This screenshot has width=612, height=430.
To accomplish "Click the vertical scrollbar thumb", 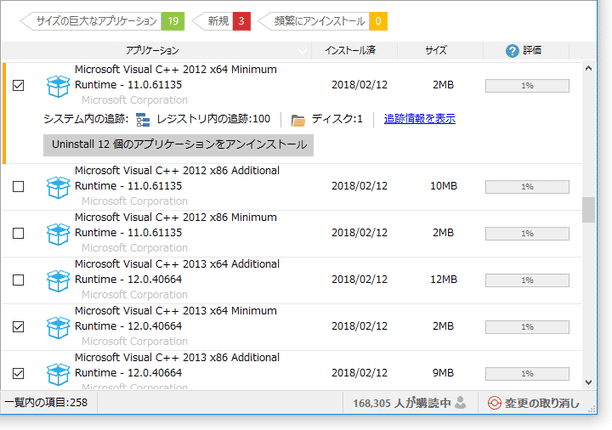I will [589, 210].
